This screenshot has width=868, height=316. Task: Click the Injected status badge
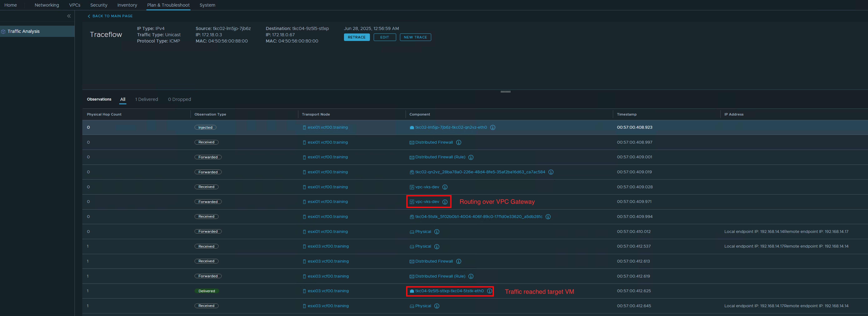click(x=205, y=128)
